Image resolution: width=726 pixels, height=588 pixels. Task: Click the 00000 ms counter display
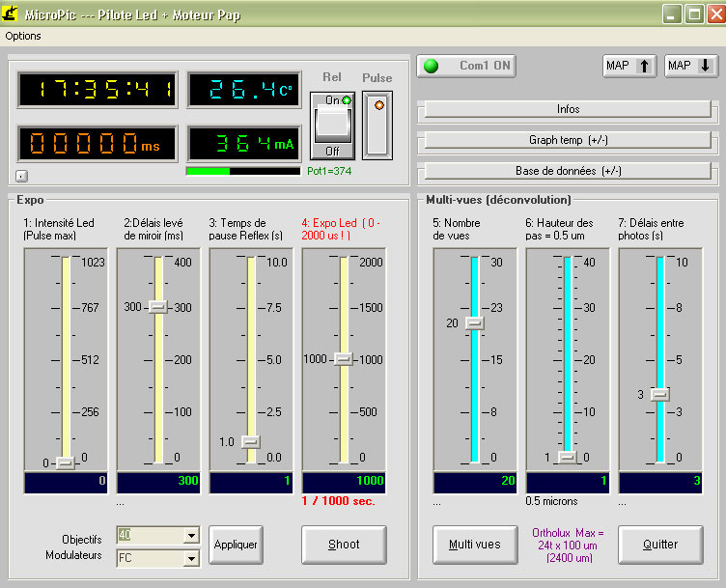tap(98, 144)
